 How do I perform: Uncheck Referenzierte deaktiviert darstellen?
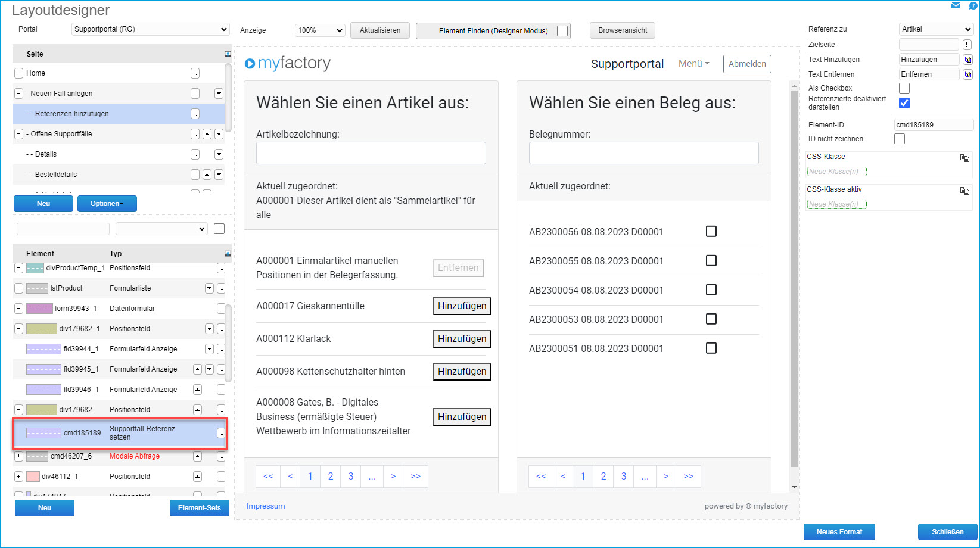click(904, 103)
